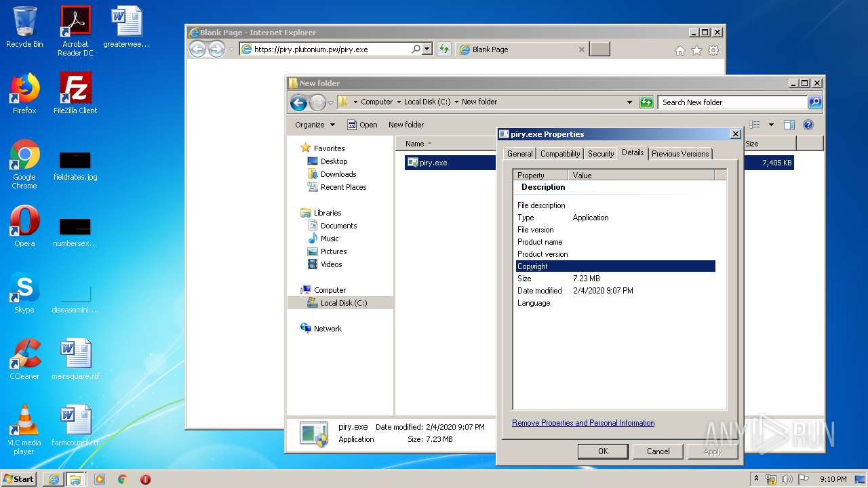Open the greaterwee Word document icon
This screenshot has height=488, width=868.
[126, 27]
